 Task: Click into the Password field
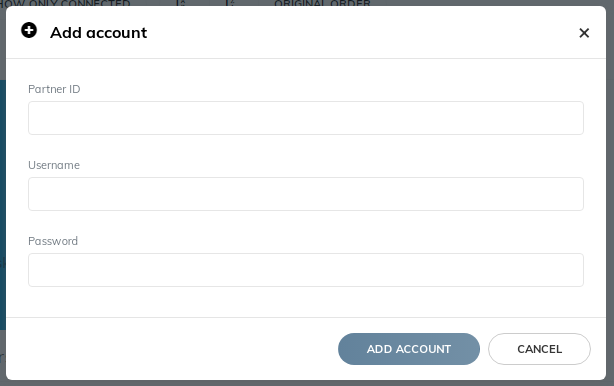pyautogui.click(x=306, y=270)
